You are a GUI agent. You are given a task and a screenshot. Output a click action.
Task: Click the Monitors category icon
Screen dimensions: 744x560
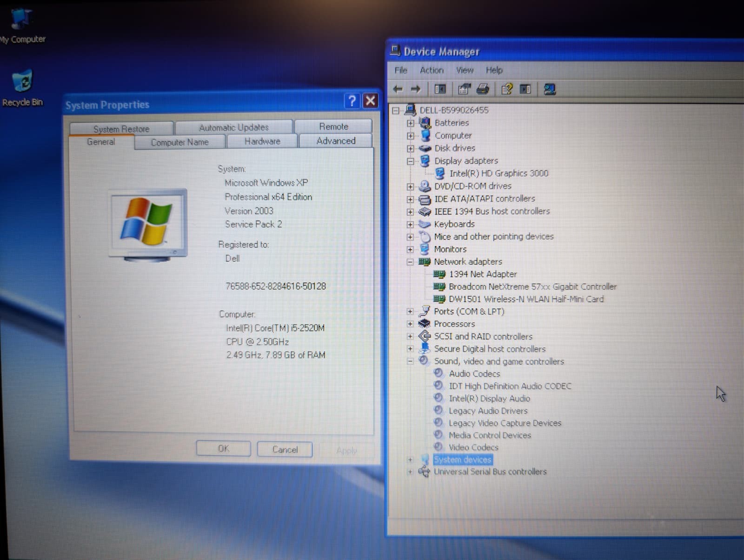425,249
